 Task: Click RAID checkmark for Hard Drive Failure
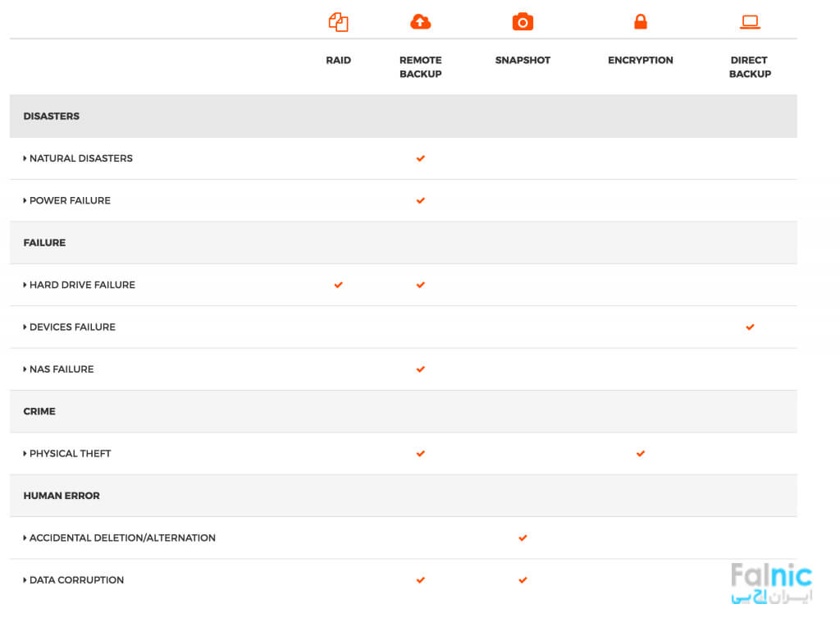pyautogui.click(x=338, y=285)
